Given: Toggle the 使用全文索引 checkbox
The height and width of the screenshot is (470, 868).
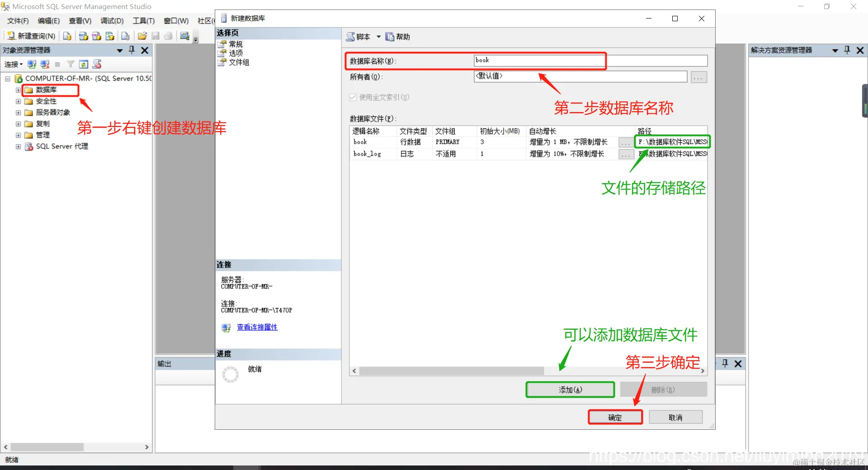Looking at the screenshot, I should 353,97.
